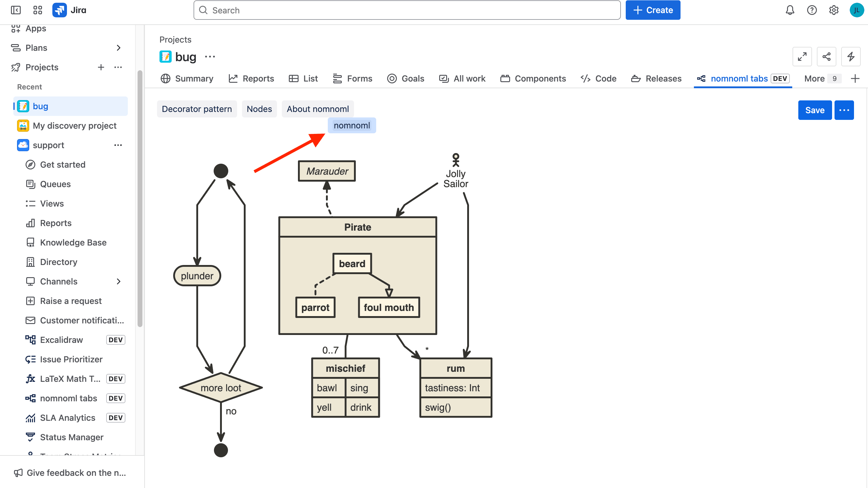Expand the Plans chevron

tap(118, 48)
